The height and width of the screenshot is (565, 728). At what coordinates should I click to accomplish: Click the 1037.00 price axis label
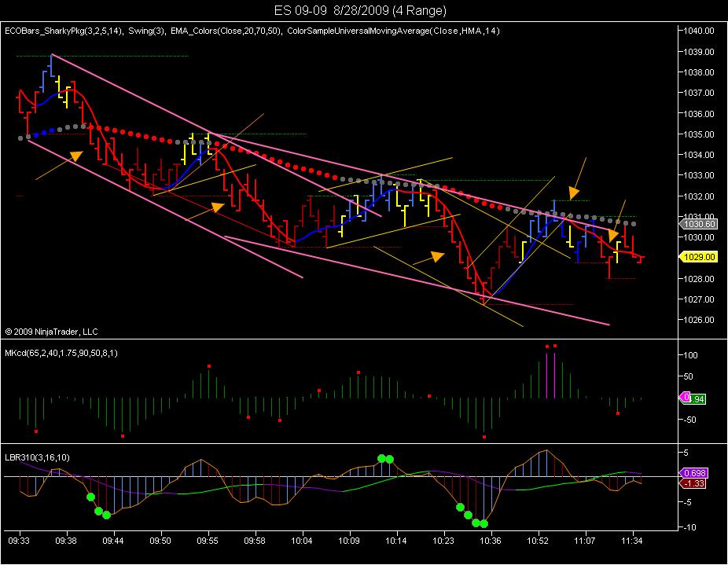pos(699,93)
